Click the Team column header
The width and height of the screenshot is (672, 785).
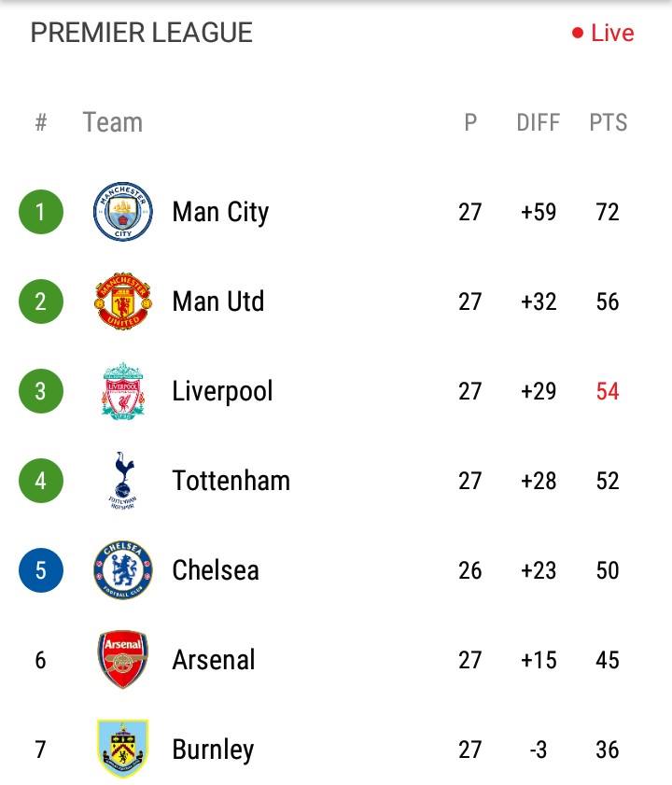(113, 122)
